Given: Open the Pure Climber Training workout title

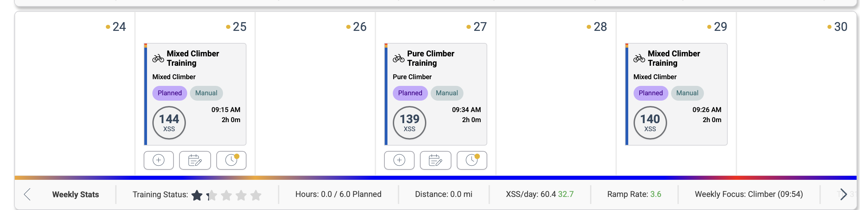Looking at the screenshot, I should coord(430,58).
